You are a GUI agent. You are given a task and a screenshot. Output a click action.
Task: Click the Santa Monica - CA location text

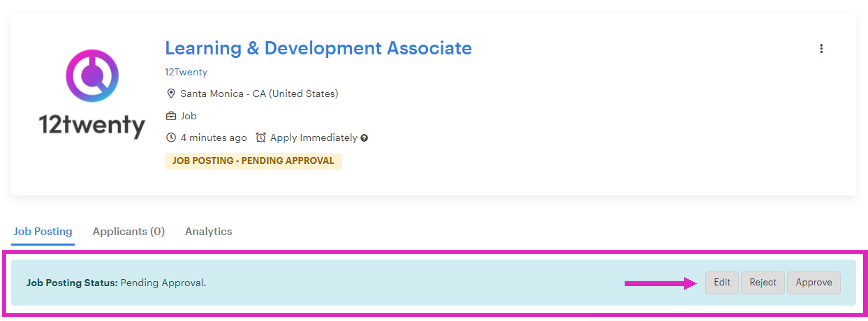259,94
